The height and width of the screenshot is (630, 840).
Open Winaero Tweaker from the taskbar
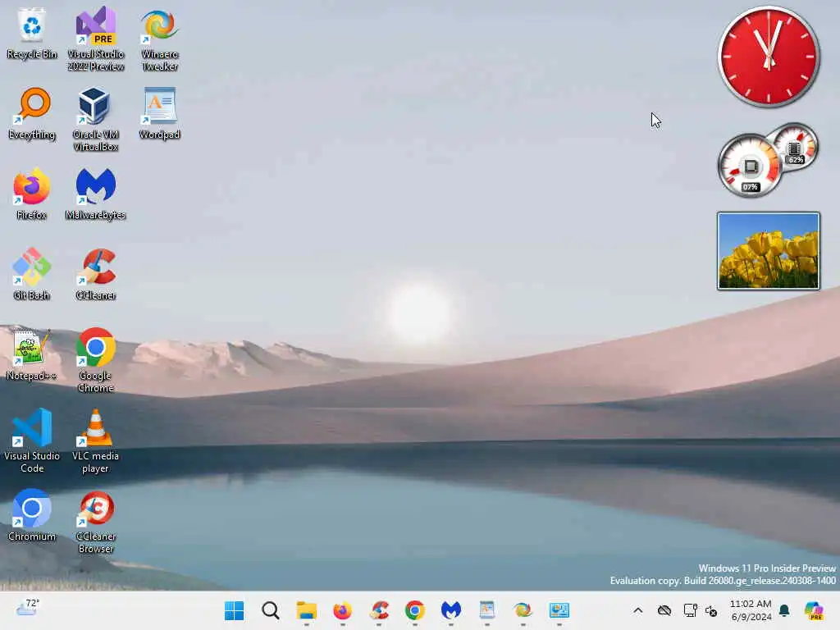[x=523, y=610]
